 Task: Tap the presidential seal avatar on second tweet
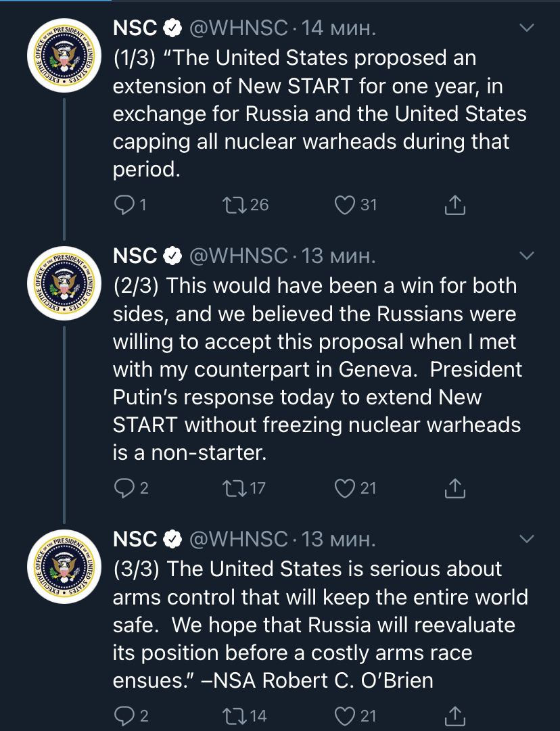click(64, 283)
